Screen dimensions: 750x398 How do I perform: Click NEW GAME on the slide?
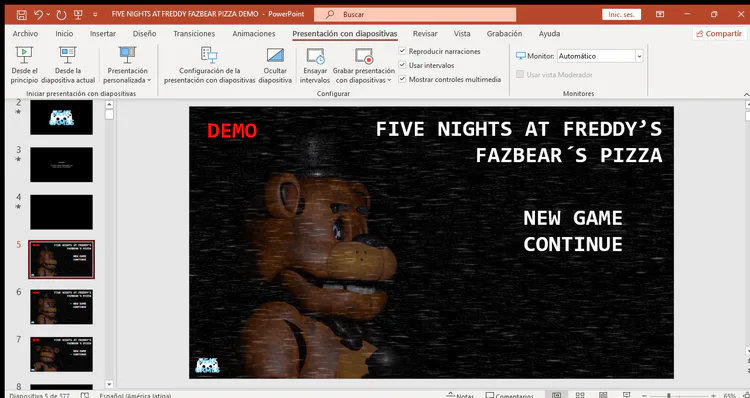point(573,218)
